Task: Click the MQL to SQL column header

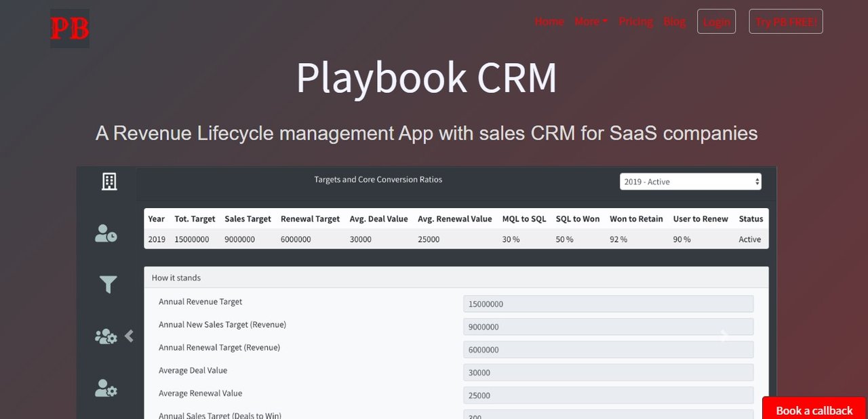Action: pos(524,219)
